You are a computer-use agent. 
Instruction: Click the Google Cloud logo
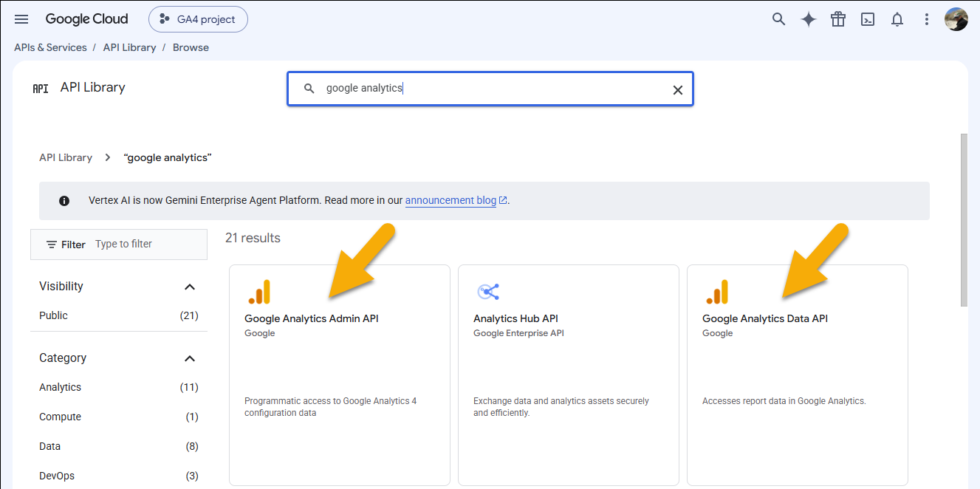(x=86, y=19)
